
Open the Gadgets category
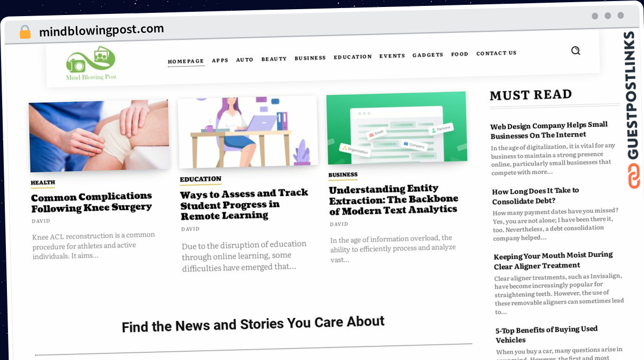428,55
